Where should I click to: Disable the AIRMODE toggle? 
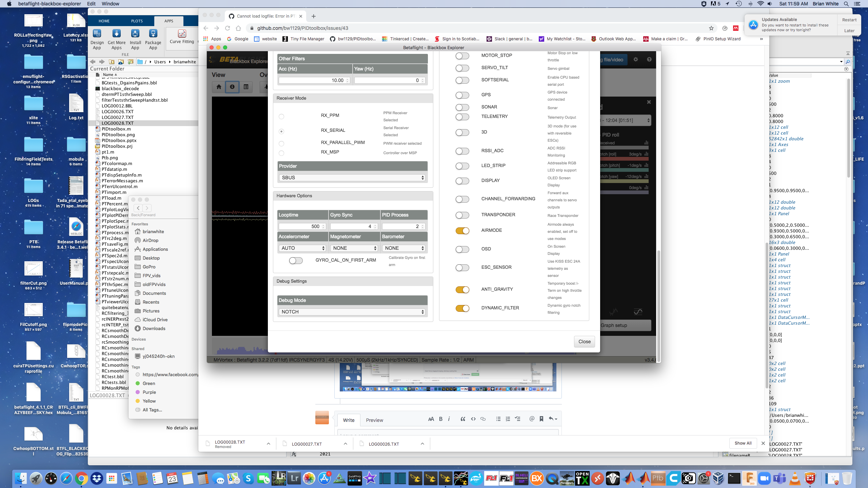pyautogui.click(x=463, y=231)
